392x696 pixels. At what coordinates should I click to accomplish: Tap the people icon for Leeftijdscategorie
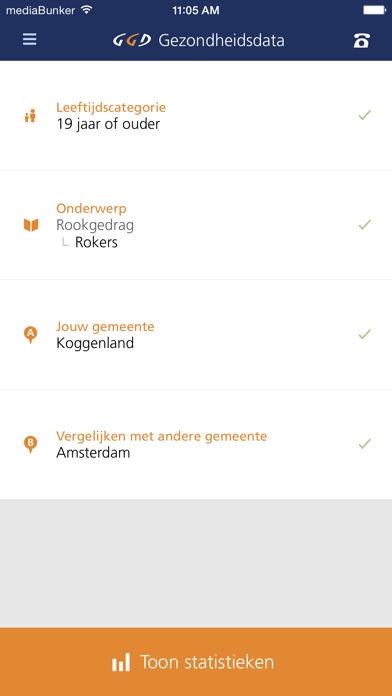[30, 116]
